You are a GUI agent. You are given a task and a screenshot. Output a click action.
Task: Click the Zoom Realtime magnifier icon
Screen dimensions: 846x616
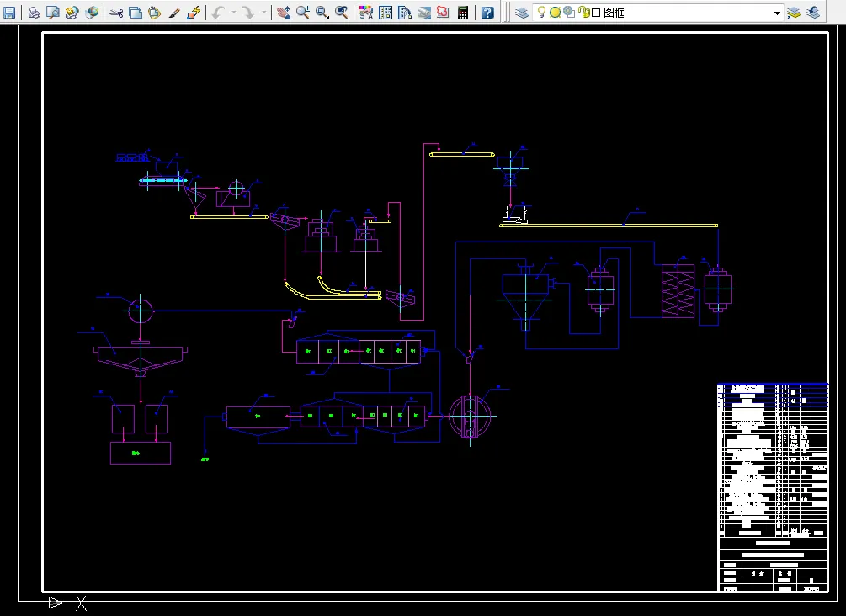point(303,12)
